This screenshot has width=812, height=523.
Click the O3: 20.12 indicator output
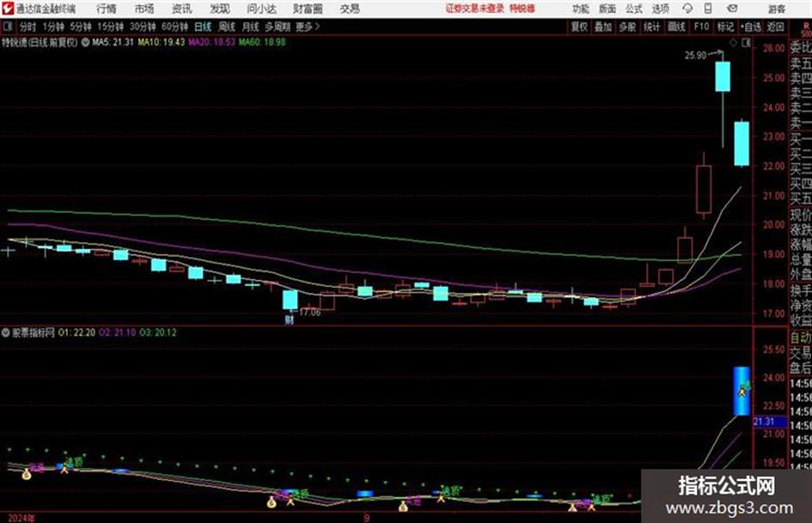(x=158, y=333)
